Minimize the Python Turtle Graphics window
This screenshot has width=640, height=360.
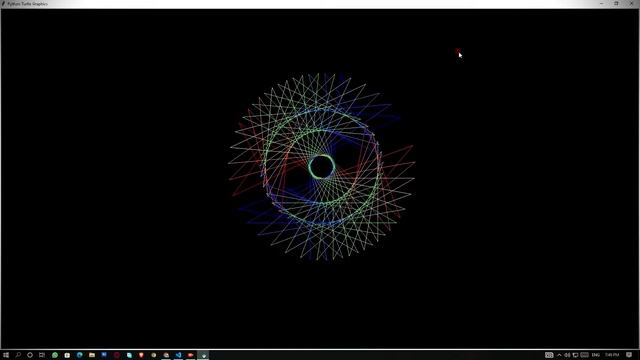tap(602, 4)
